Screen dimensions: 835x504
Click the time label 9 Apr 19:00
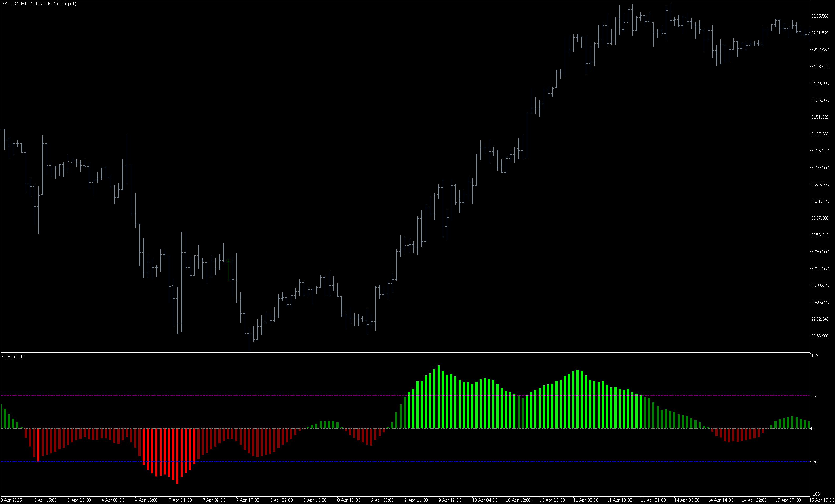click(x=450, y=500)
